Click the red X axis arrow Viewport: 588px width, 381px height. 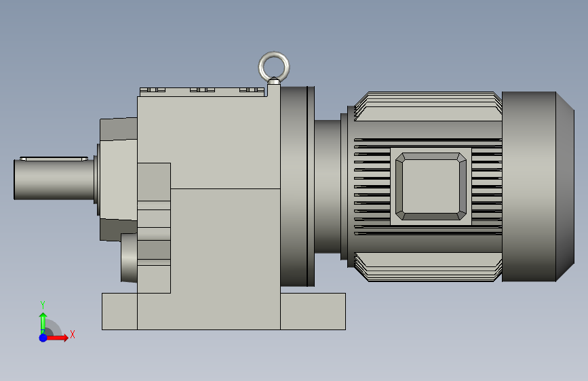pyautogui.click(x=58, y=338)
